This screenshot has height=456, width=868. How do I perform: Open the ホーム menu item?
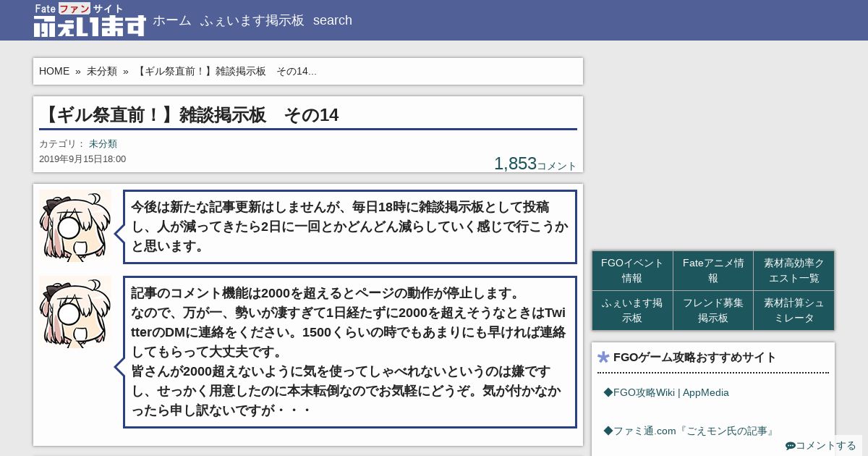pyautogui.click(x=171, y=20)
